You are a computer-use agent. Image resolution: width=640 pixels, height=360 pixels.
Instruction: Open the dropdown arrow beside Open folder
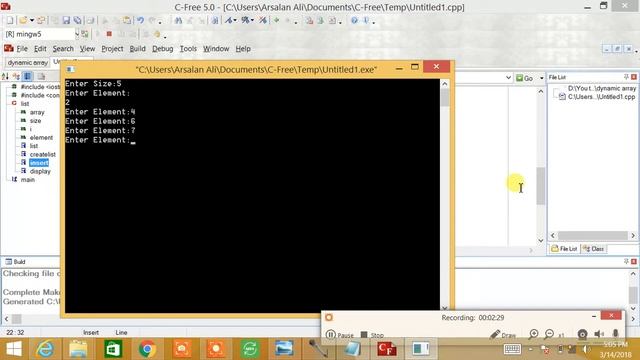coord(31,20)
